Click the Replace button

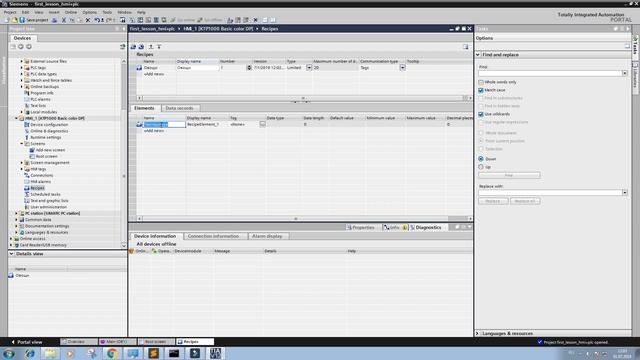coord(493,201)
